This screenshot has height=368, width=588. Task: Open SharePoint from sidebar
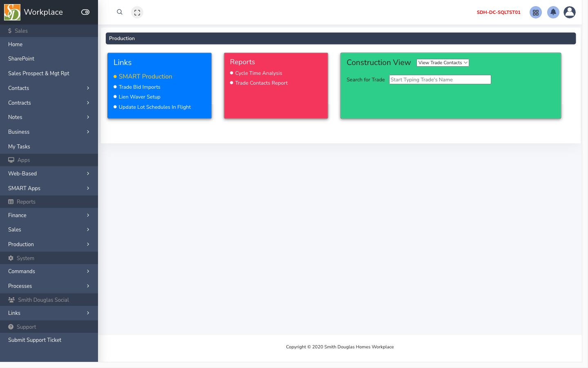pyautogui.click(x=49, y=59)
